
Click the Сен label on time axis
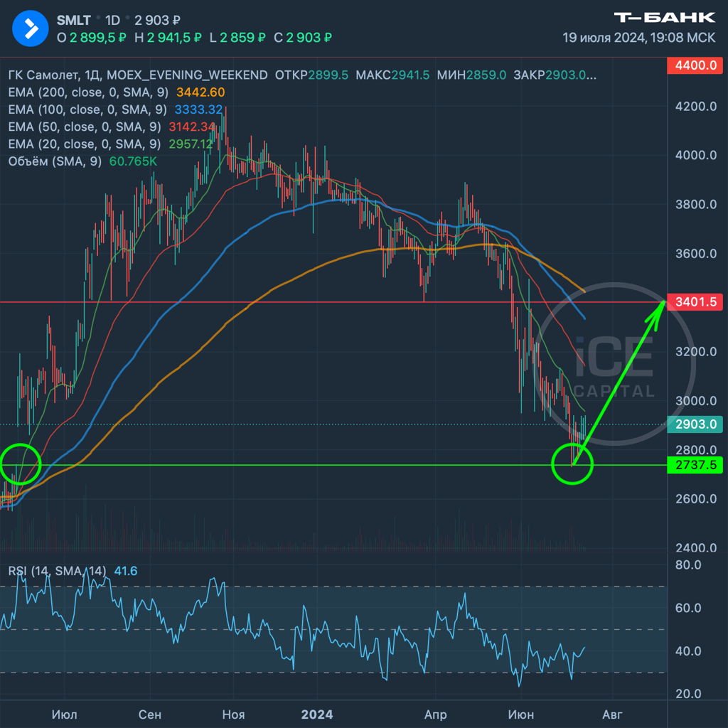[150, 714]
